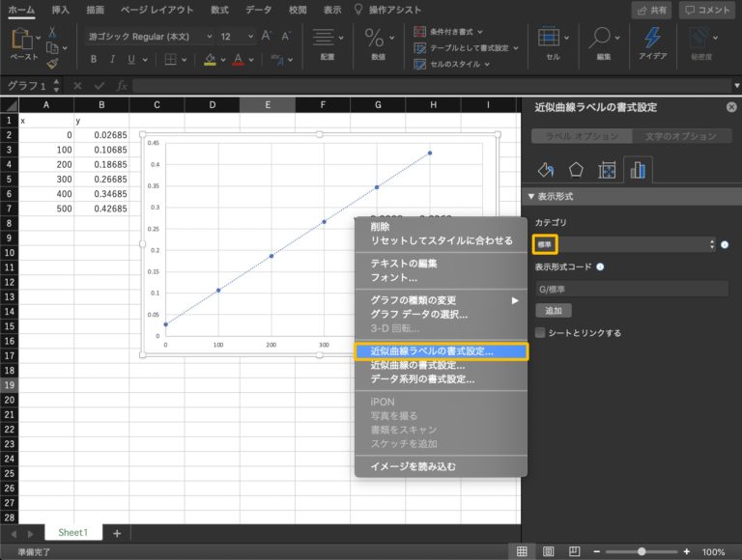Viewport: 742px width, 560px height.
Task: Switch to the Draw (描画) ribbon tab
Action: pos(95,10)
